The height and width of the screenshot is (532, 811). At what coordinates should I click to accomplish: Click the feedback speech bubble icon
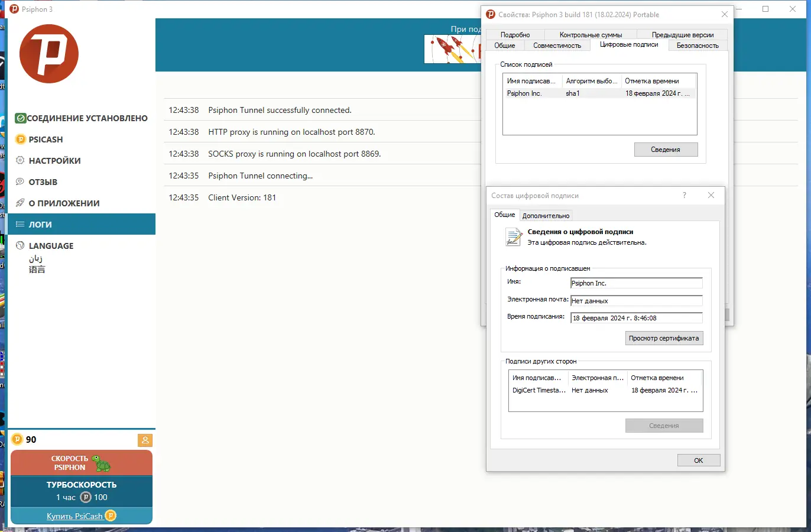click(20, 181)
